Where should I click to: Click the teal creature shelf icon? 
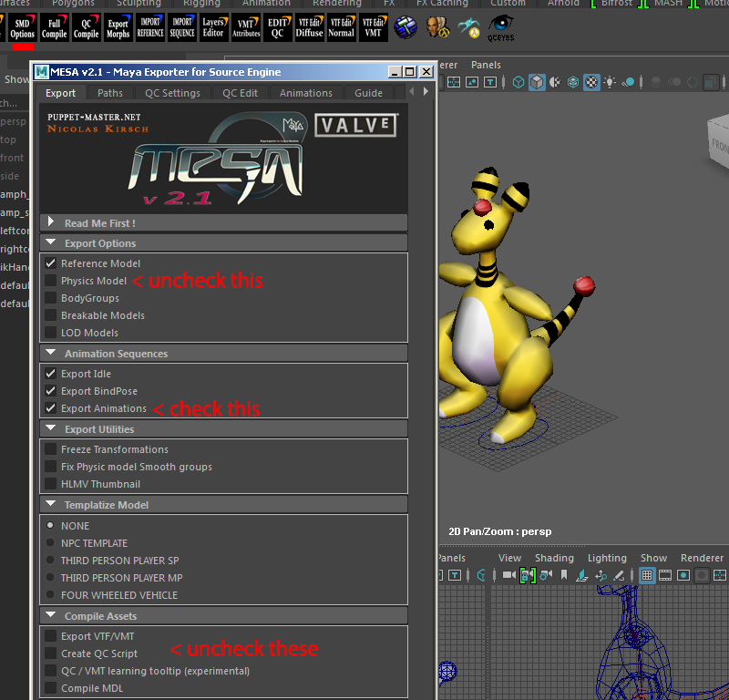(468, 27)
